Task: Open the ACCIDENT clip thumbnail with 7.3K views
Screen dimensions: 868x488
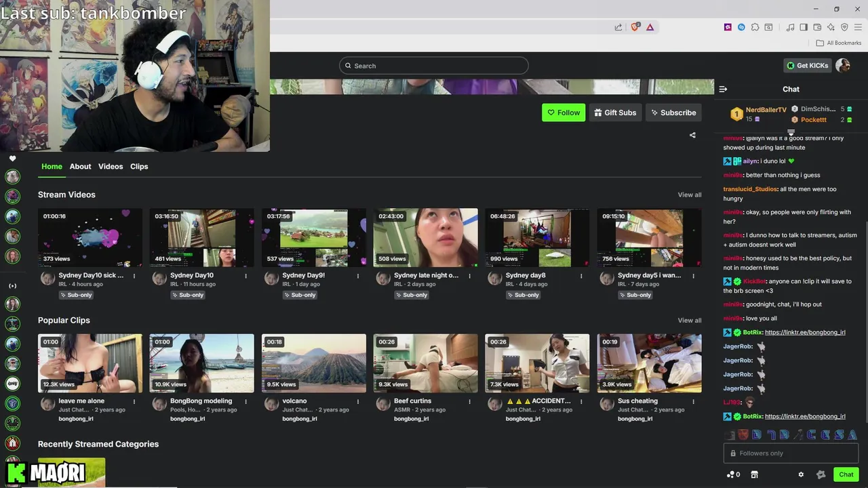Action: click(537, 363)
